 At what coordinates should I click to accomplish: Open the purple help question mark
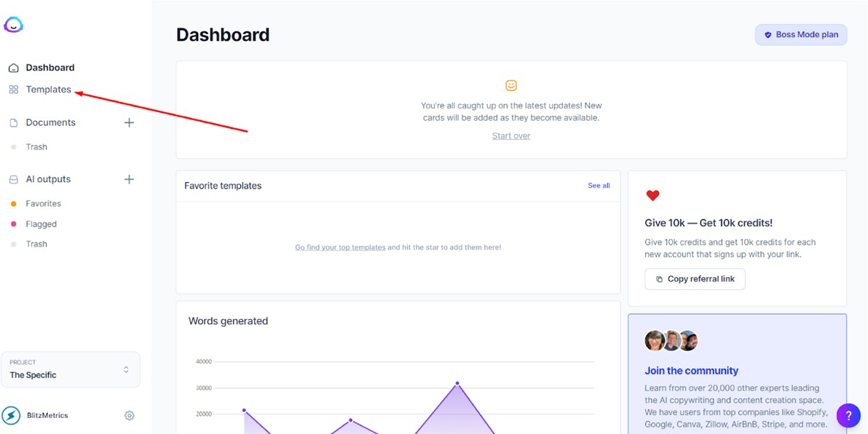[x=848, y=415]
